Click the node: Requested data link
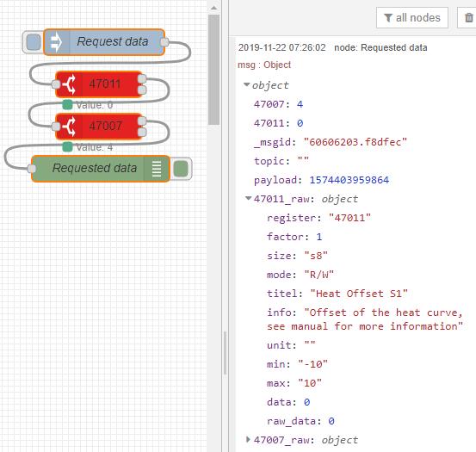The height and width of the screenshot is (452, 476). coord(380,47)
